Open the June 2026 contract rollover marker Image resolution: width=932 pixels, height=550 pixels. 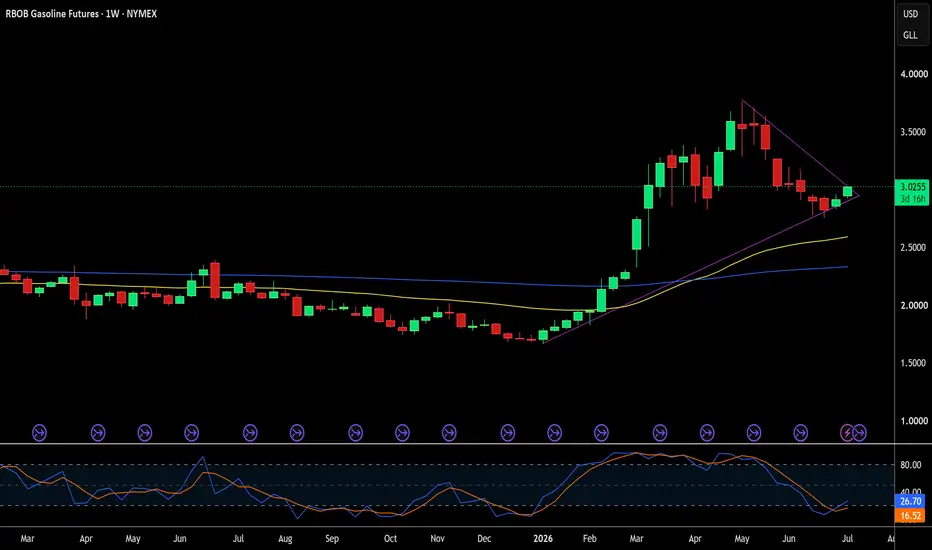[x=801, y=433]
